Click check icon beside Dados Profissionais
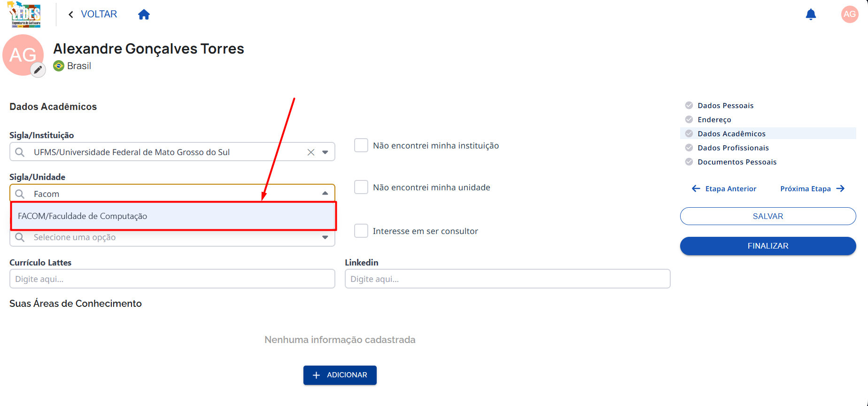 pyautogui.click(x=689, y=148)
